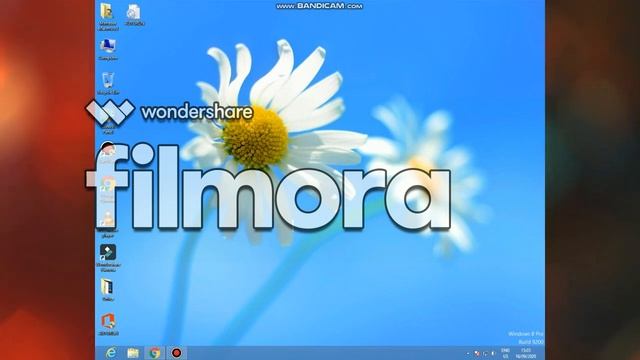Screen dimensions: 640x360
Task: Open network icon in system tray
Action: pos(485,353)
